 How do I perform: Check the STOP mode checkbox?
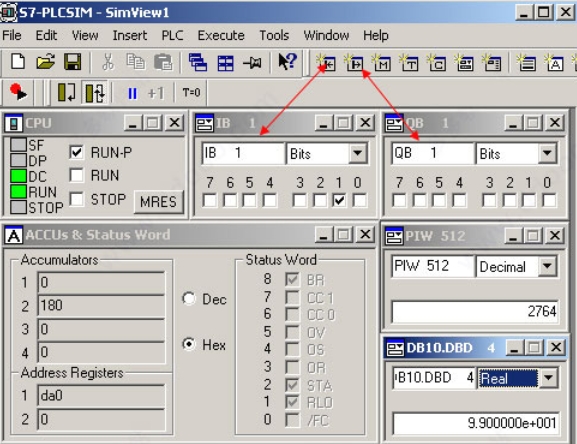coord(77,199)
